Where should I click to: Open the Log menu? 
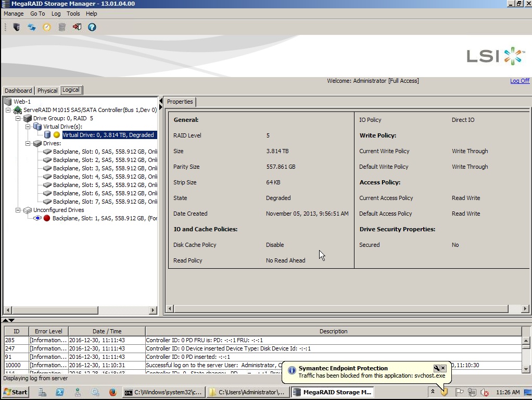pyautogui.click(x=56, y=14)
